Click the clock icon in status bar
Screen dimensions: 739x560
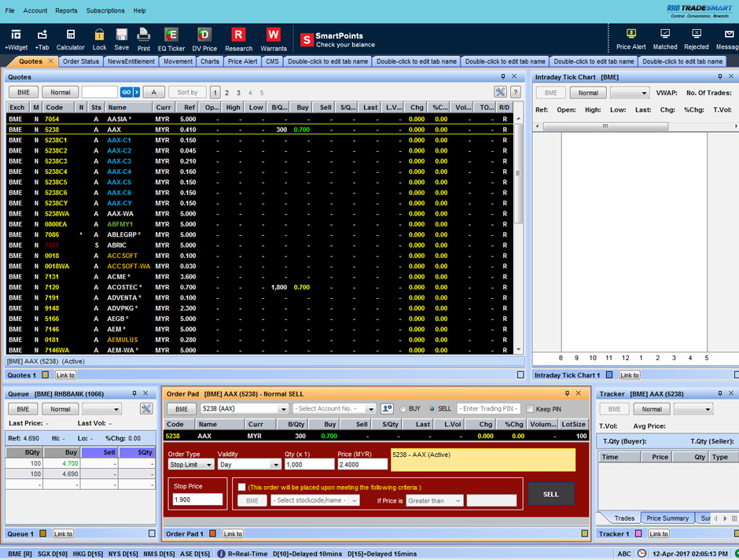(x=642, y=554)
